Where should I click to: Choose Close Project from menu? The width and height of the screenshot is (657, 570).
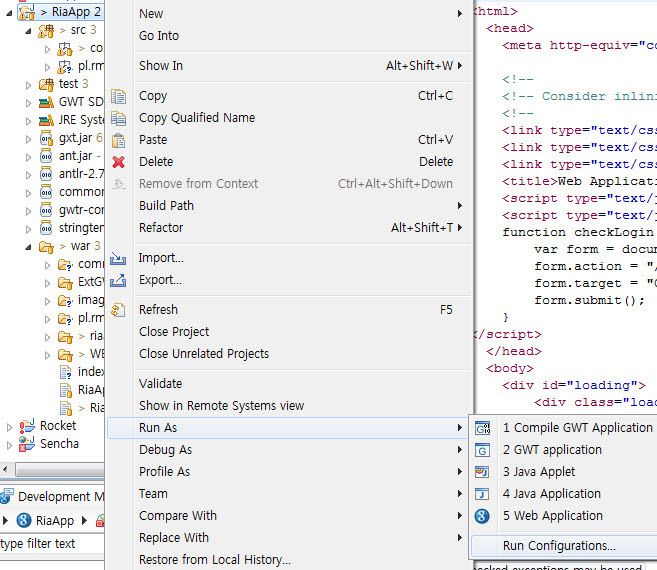289,332
